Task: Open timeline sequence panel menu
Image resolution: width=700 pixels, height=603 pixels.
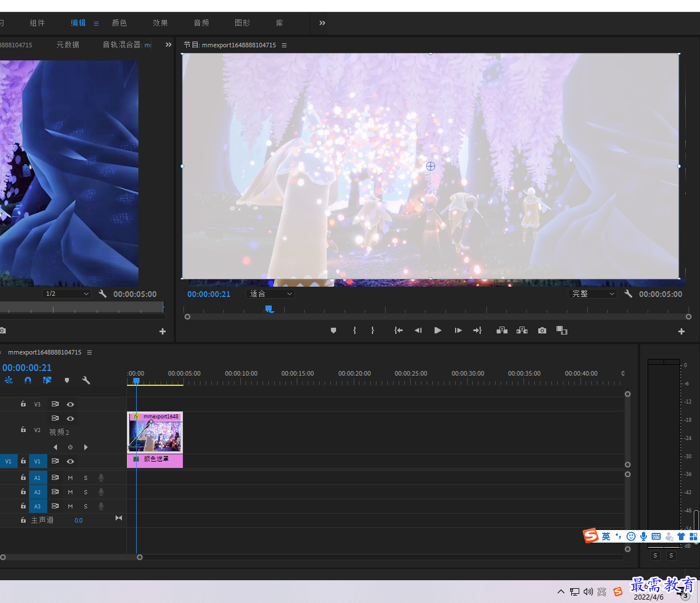Action: pyautogui.click(x=89, y=352)
